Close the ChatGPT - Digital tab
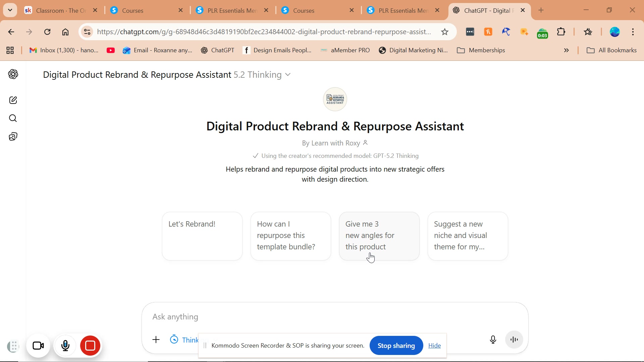Screen dimensions: 644x362 (523, 10)
